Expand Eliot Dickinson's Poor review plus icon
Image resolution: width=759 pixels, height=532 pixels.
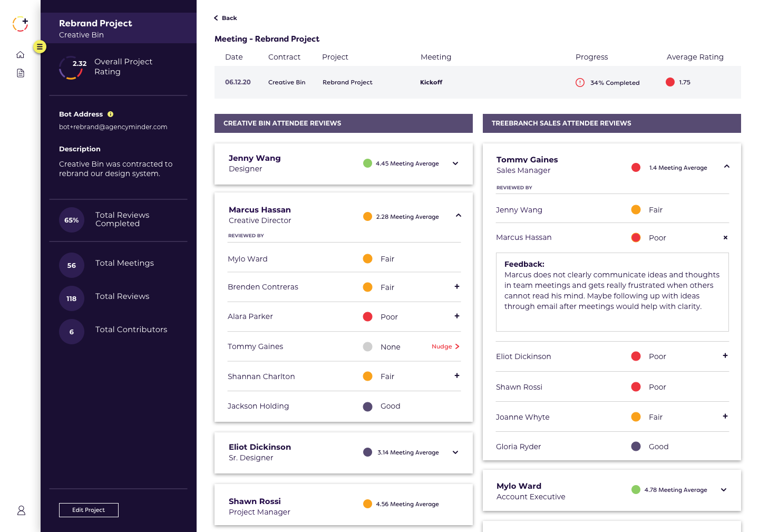click(x=725, y=355)
